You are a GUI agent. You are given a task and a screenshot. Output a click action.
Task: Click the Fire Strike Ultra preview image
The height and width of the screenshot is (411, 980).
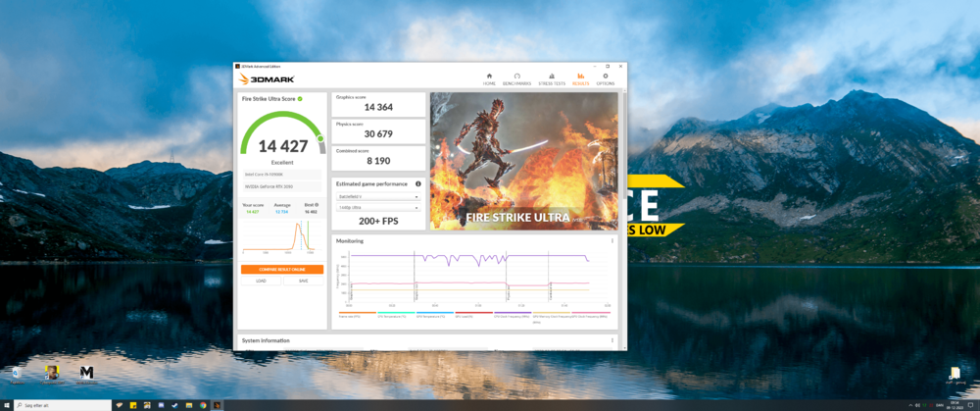pyautogui.click(x=523, y=161)
